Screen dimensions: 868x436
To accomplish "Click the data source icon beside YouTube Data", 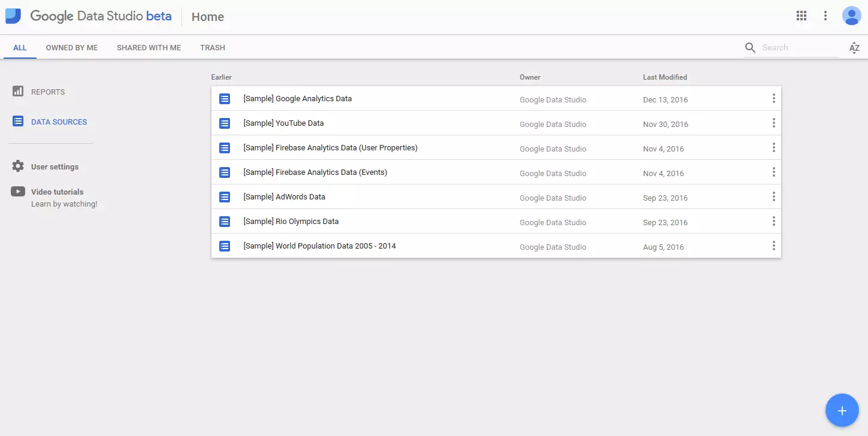I will click(225, 123).
